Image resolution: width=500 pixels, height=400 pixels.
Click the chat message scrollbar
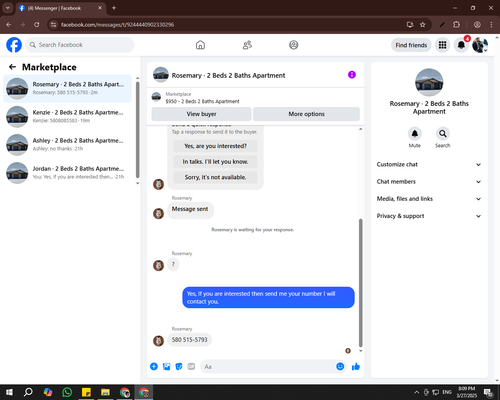coord(360,283)
